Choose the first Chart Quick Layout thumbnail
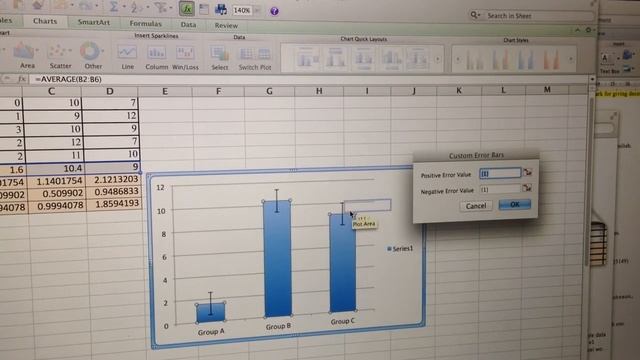 pos(307,58)
